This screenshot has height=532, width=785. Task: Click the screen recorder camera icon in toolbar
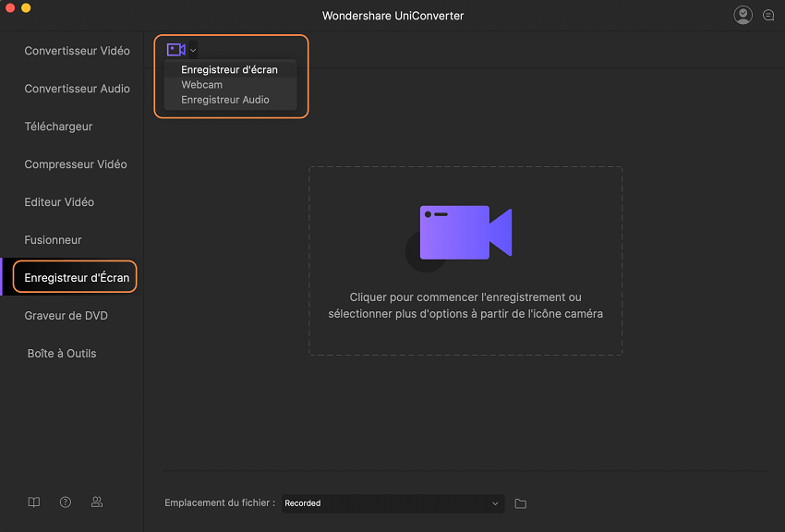coord(175,50)
